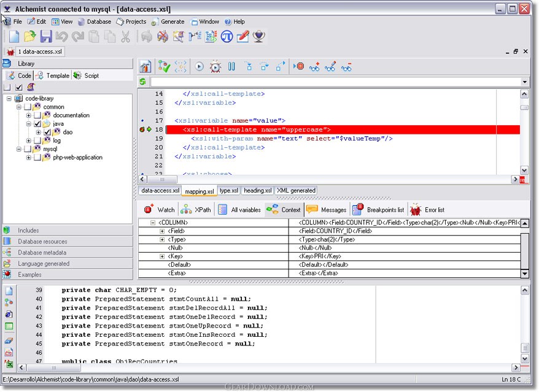
Task: Click the Excel export icon in left output strip
Action: [9, 365]
